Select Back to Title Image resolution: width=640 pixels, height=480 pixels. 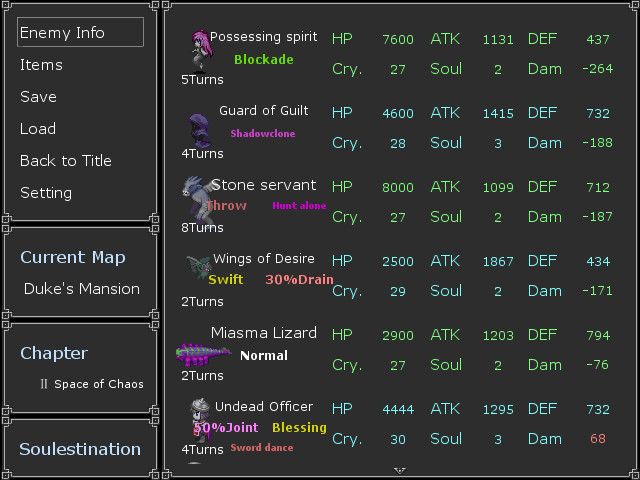tap(66, 161)
